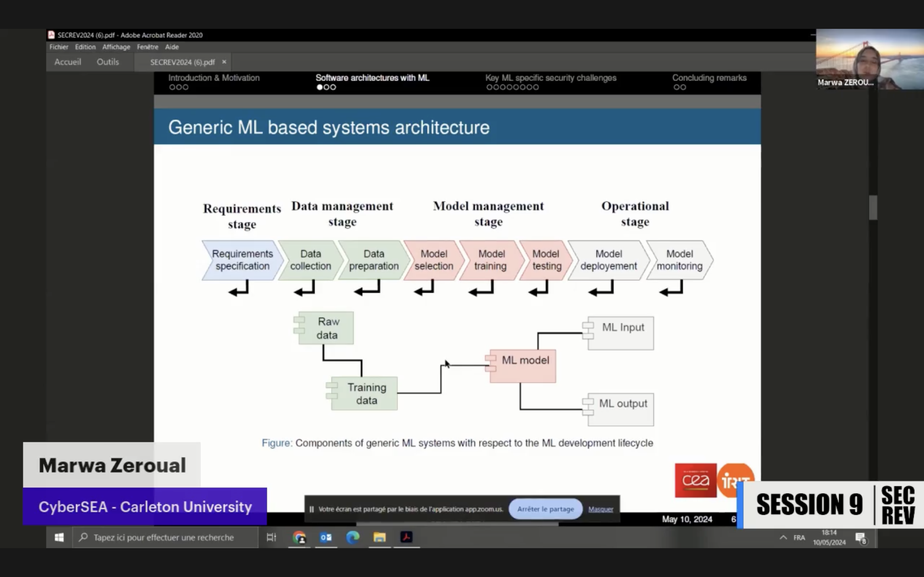Switch to Adobe Acrobat taskbar icon
Screen dimensions: 924x577
point(406,537)
